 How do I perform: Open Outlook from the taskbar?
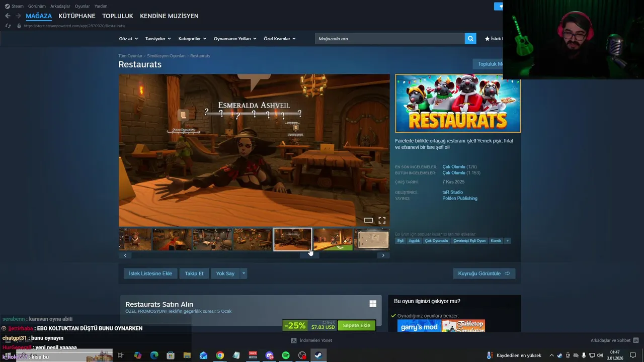[x=203, y=355]
